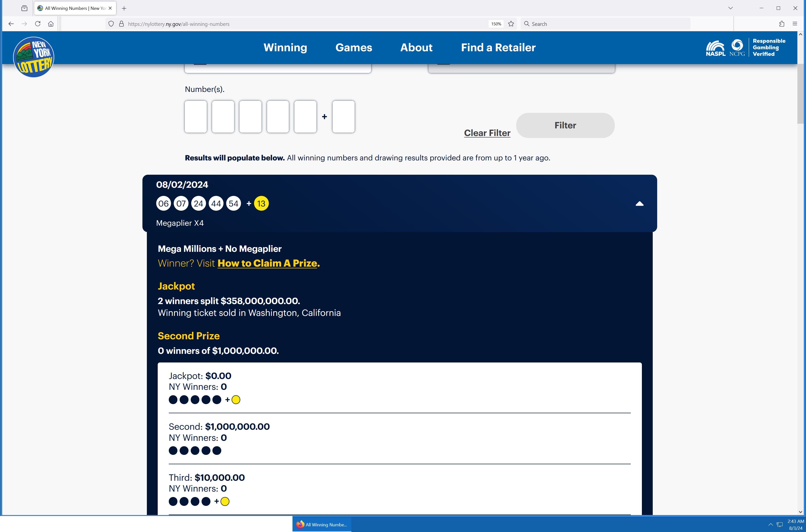Close the All Winning Numbers tab
Screen dimensions: 806x532
110,8
